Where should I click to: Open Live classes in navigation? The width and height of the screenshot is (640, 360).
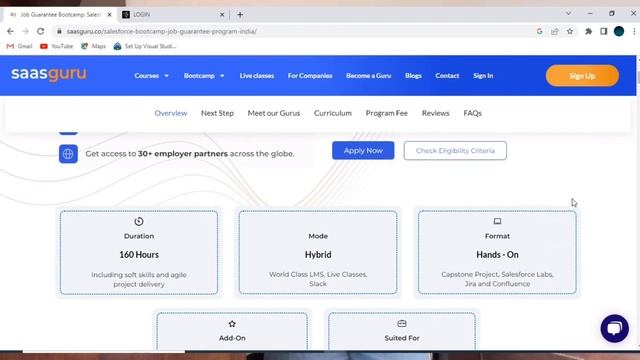pyautogui.click(x=257, y=76)
